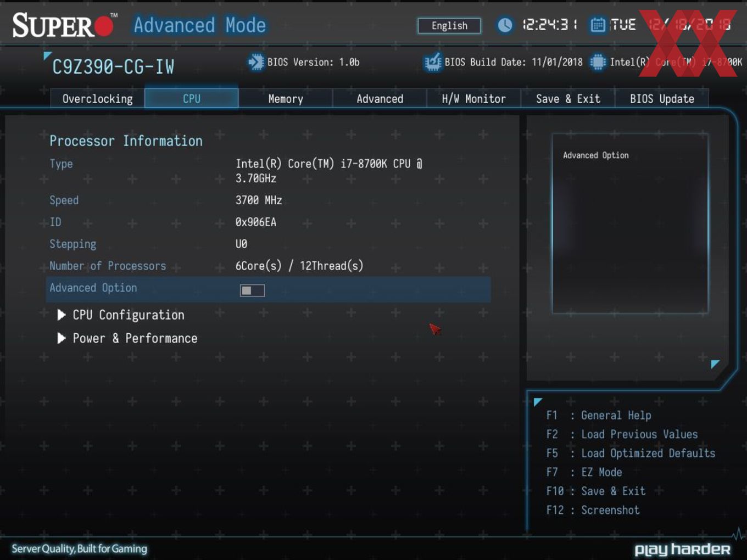Click the U0 stepping value
This screenshot has width=747, height=560.
click(x=242, y=244)
